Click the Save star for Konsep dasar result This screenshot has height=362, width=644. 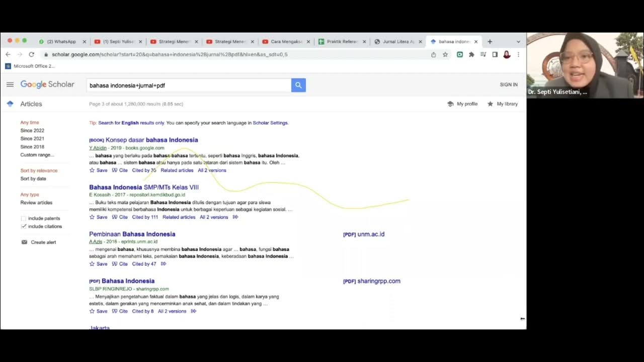point(92,170)
